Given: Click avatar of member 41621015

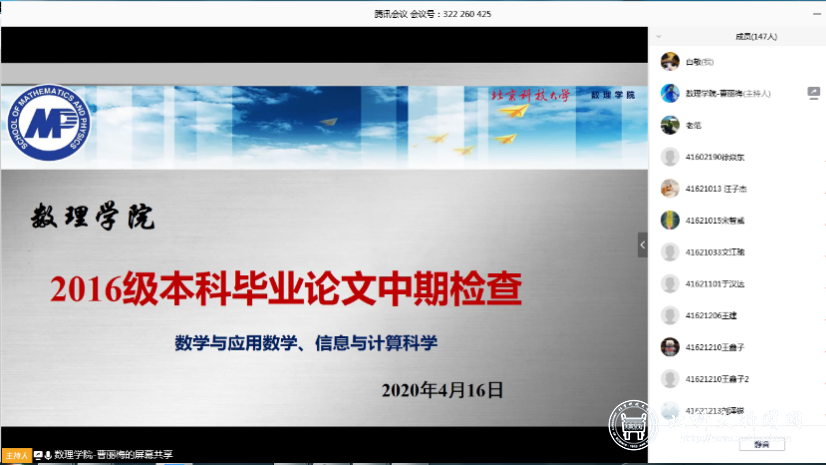Looking at the screenshot, I should [x=670, y=220].
